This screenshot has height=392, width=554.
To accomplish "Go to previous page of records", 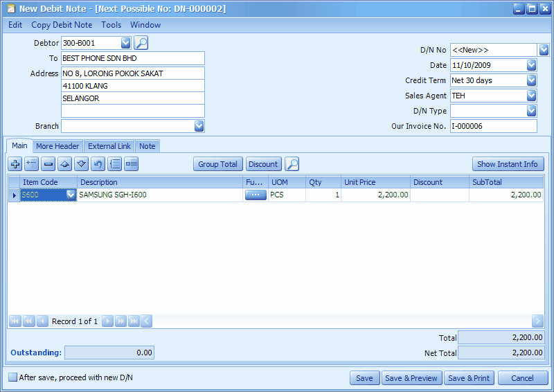I will tap(28, 321).
